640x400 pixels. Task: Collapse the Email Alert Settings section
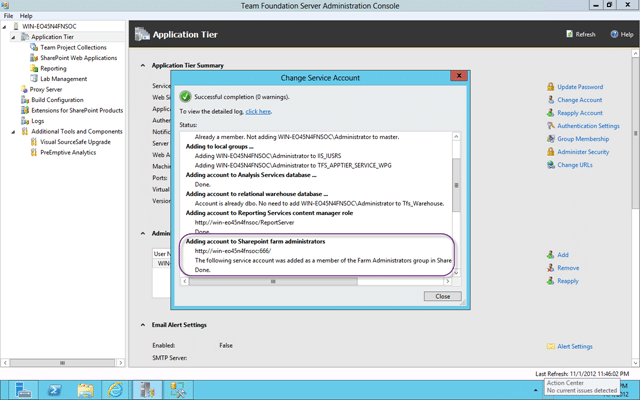(142, 325)
